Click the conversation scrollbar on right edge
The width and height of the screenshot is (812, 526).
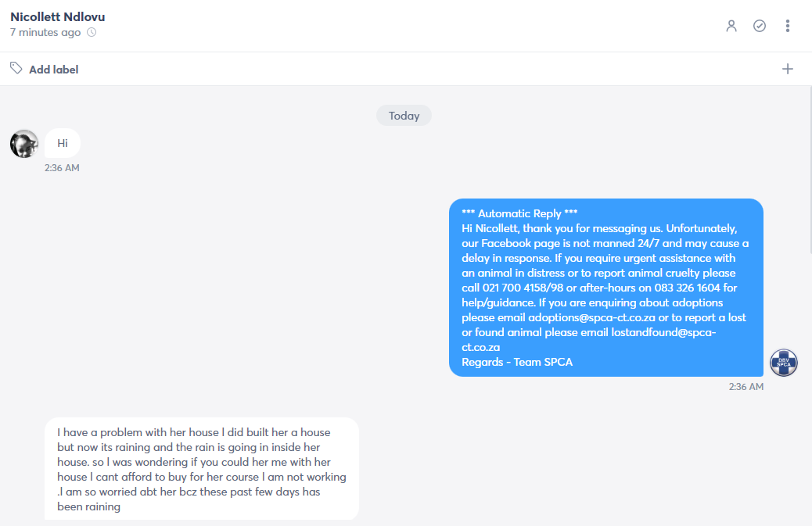pyautogui.click(x=810, y=305)
